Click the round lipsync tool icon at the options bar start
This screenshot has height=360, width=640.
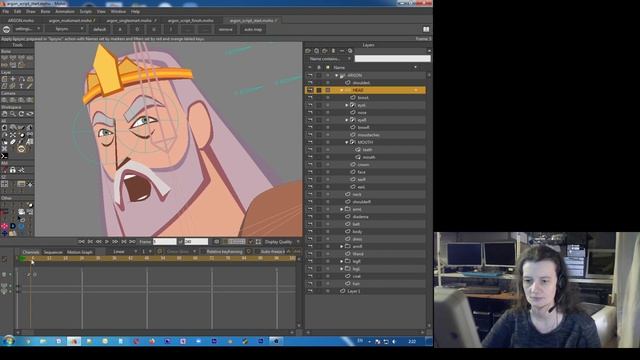pos(6,29)
